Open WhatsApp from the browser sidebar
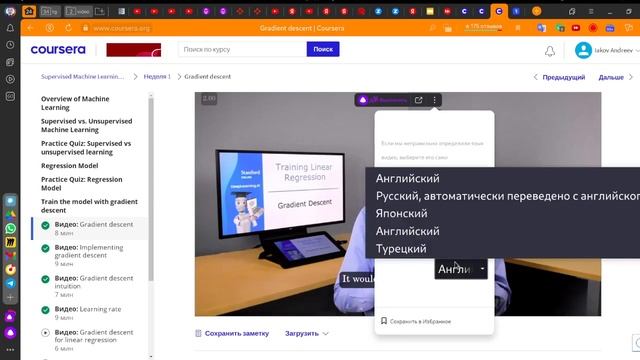 (11, 229)
